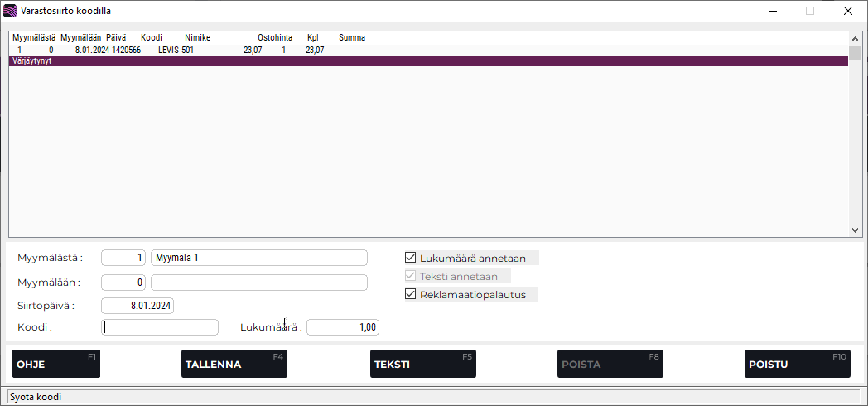Click the POISTA delete button
Image resolution: width=868 pixels, height=406 pixels.
[x=609, y=364]
